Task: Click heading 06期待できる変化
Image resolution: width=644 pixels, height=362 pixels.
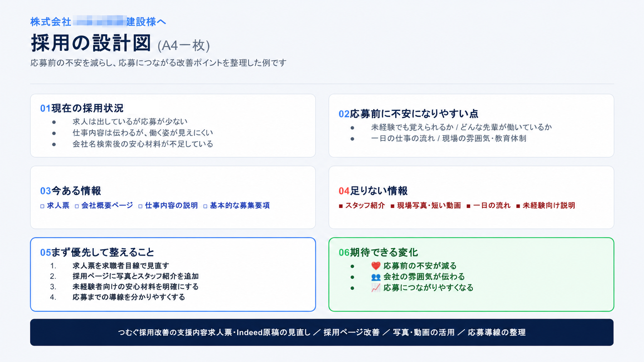Action: (378, 252)
